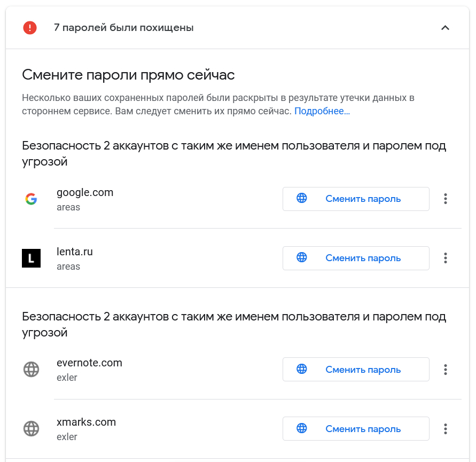Click the blue globe icon in xmarks.com's button
476x462 pixels.
coord(302,429)
